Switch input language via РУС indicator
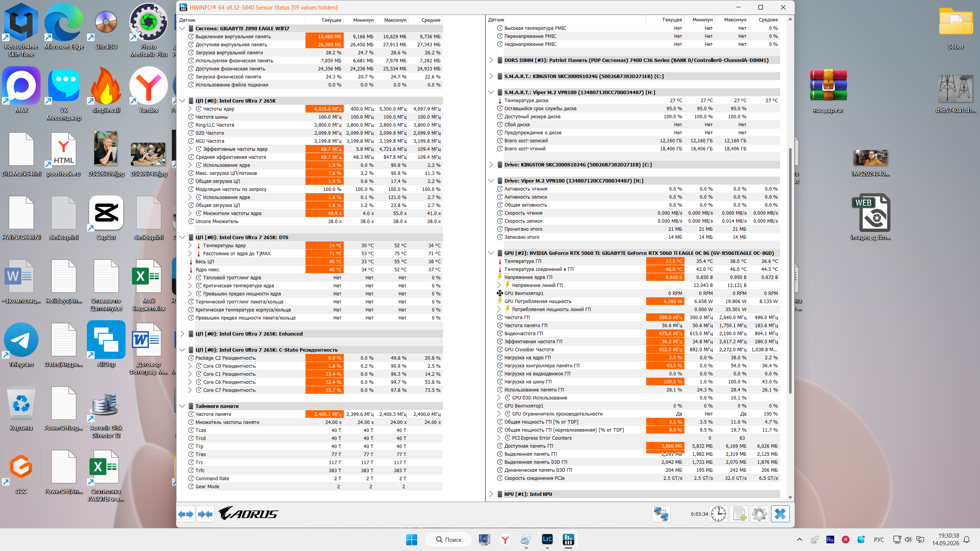980x551 pixels. [879, 540]
